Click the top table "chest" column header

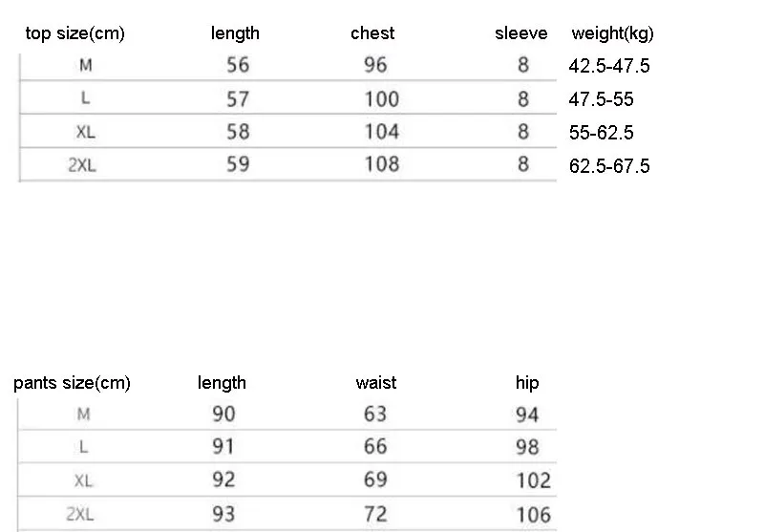pyautogui.click(x=372, y=33)
